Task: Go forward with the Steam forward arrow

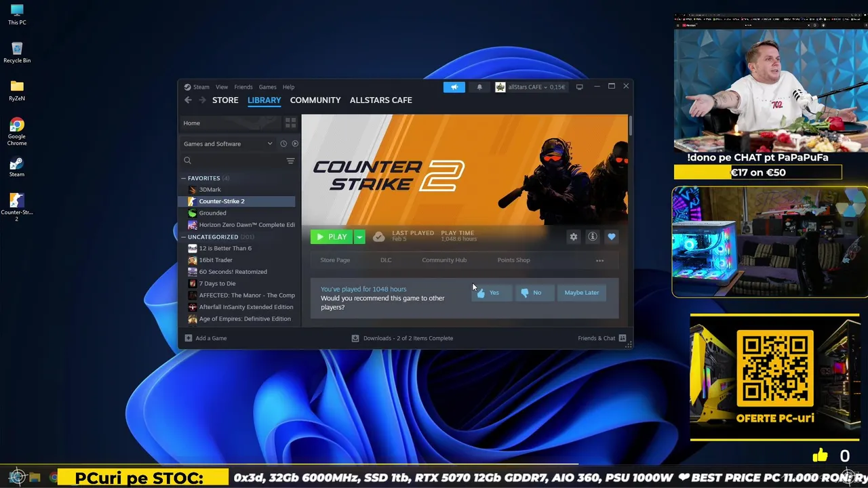Action: pyautogui.click(x=202, y=100)
